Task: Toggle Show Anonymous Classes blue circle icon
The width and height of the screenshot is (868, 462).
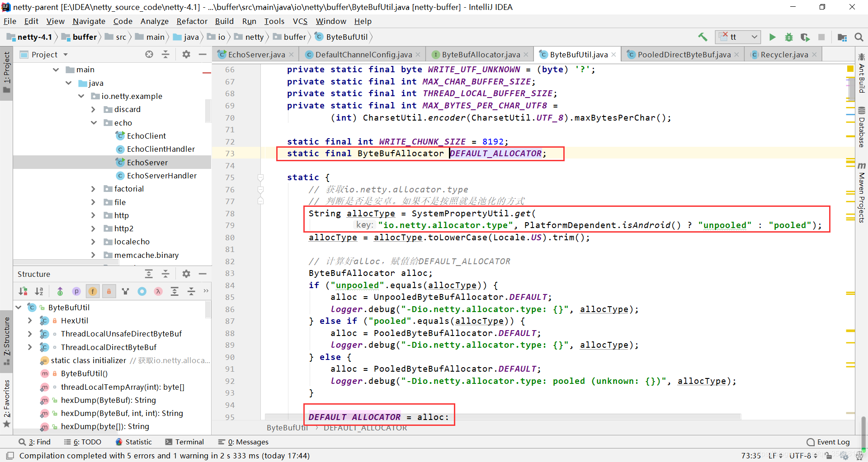Action: [142, 291]
